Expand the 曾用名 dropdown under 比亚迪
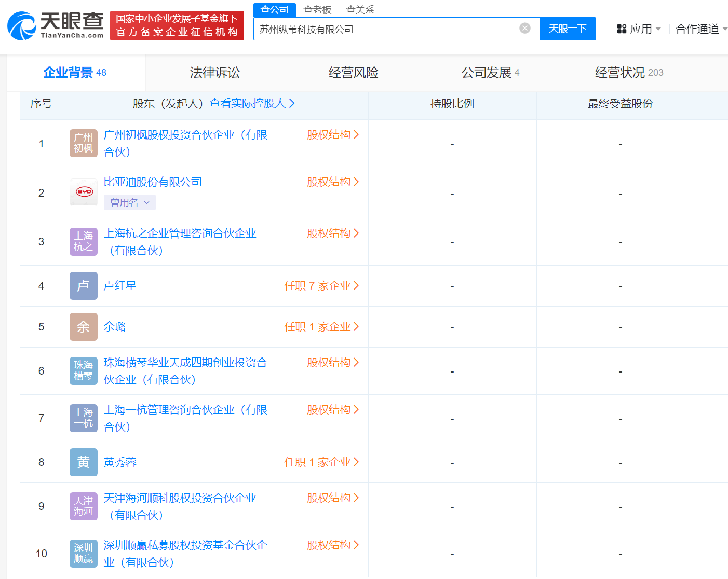Screen dimensions: 728x579 click(130, 203)
